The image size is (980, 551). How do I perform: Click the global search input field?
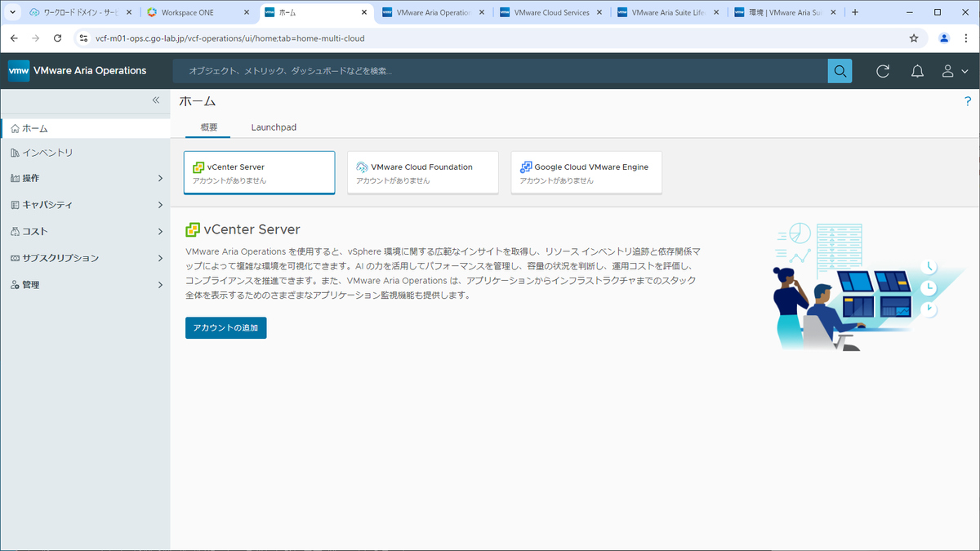pyautogui.click(x=500, y=71)
